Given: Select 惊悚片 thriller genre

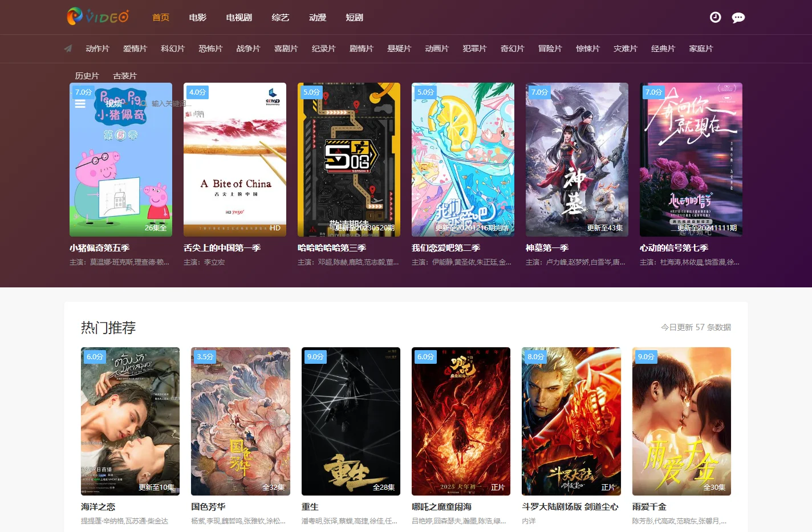Looking at the screenshot, I should pyautogui.click(x=588, y=48).
